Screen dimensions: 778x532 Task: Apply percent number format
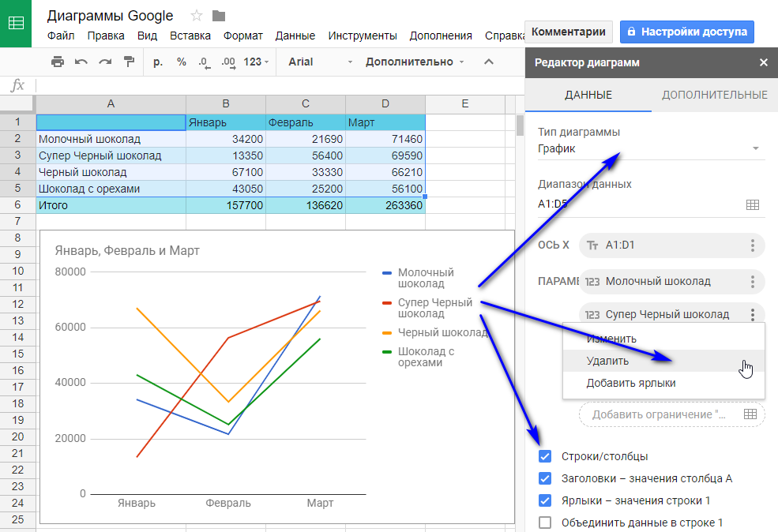tap(182, 62)
